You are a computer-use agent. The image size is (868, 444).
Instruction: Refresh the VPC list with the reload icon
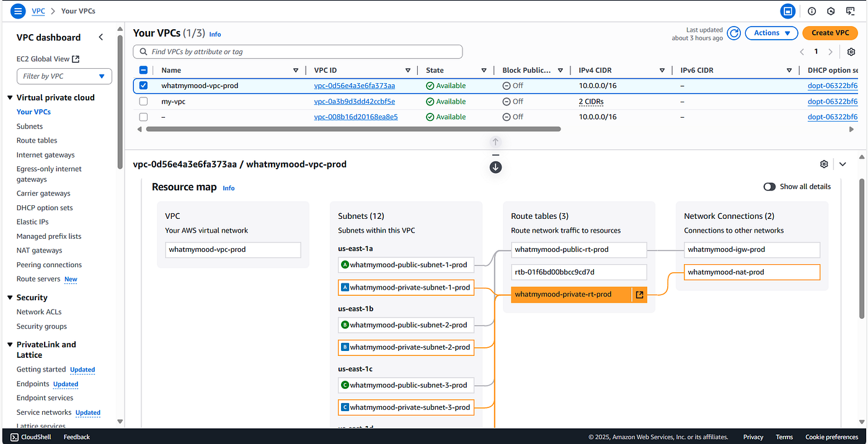click(734, 33)
